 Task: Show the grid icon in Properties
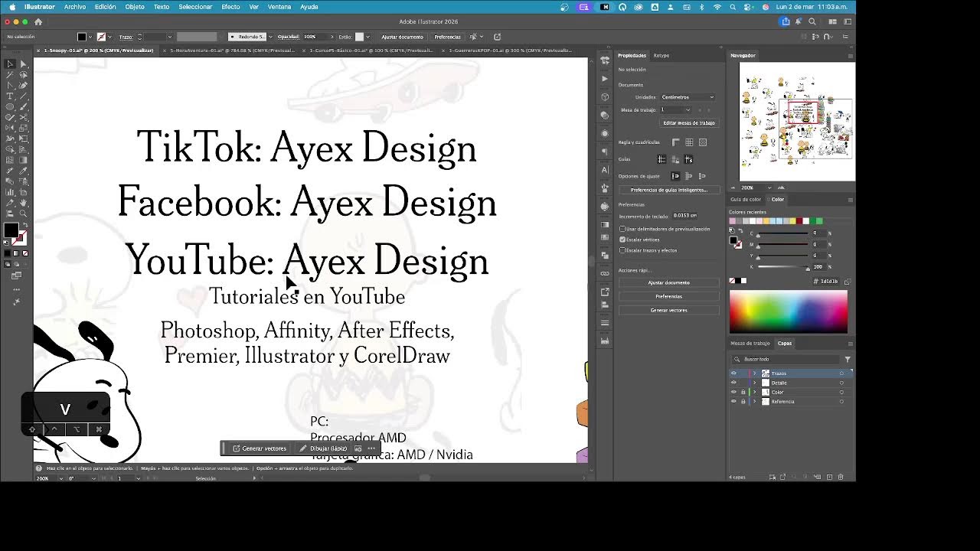point(689,142)
